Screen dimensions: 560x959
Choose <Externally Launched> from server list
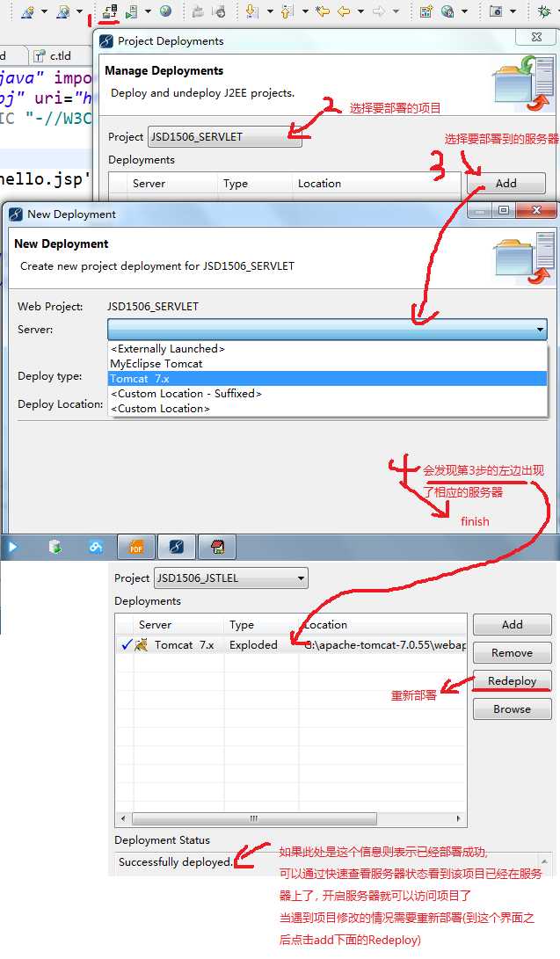coord(327,349)
